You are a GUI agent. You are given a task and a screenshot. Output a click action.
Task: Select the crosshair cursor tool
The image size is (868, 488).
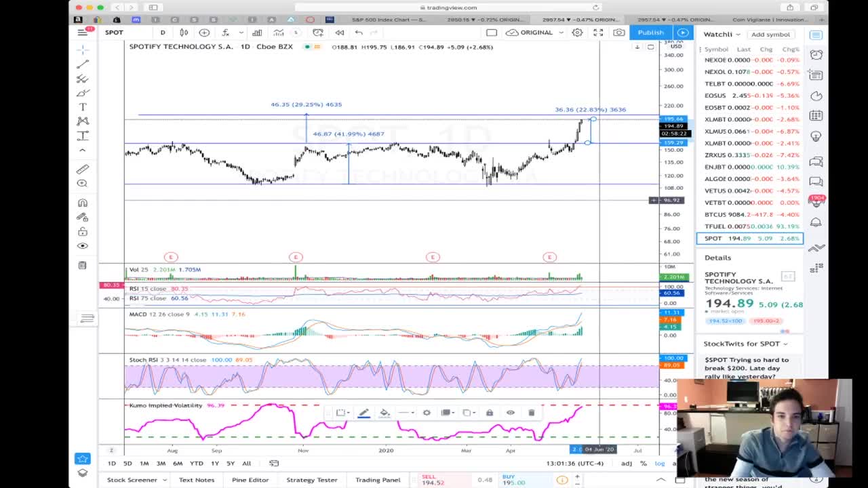click(83, 49)
